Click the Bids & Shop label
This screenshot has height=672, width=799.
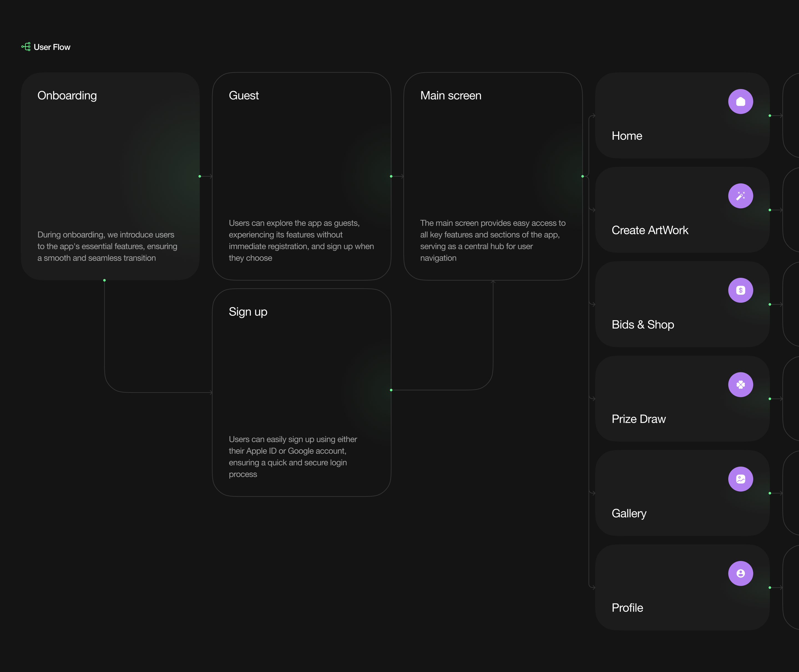[x=643, y=325]
